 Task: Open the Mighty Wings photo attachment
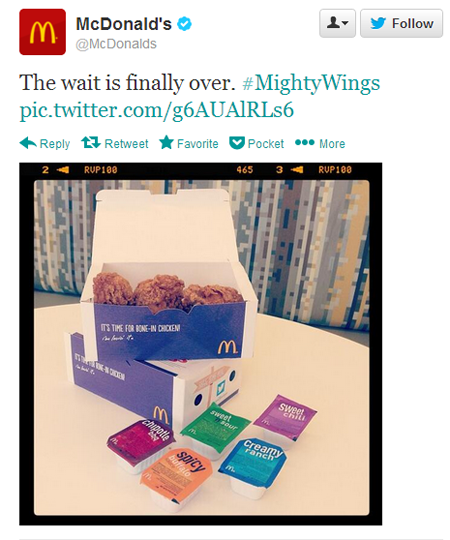tap(201, 344)
